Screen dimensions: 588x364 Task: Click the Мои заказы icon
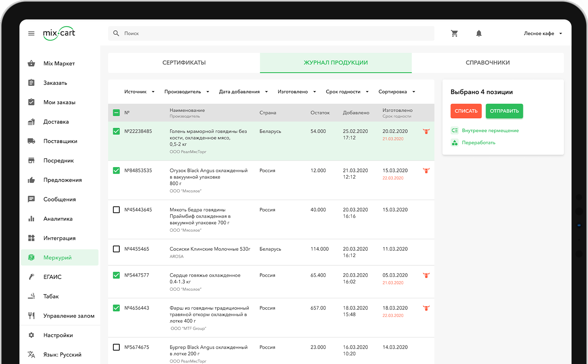pyautogui.click(x=31, y=102)
